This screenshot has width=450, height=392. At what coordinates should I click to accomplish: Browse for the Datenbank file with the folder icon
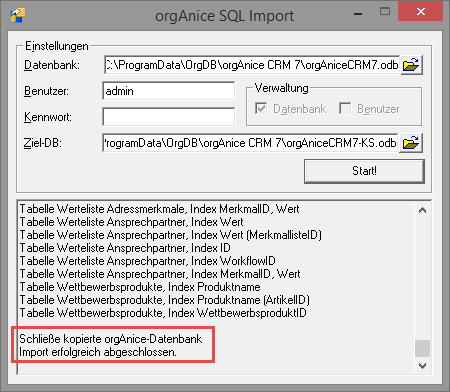(411, 65)
